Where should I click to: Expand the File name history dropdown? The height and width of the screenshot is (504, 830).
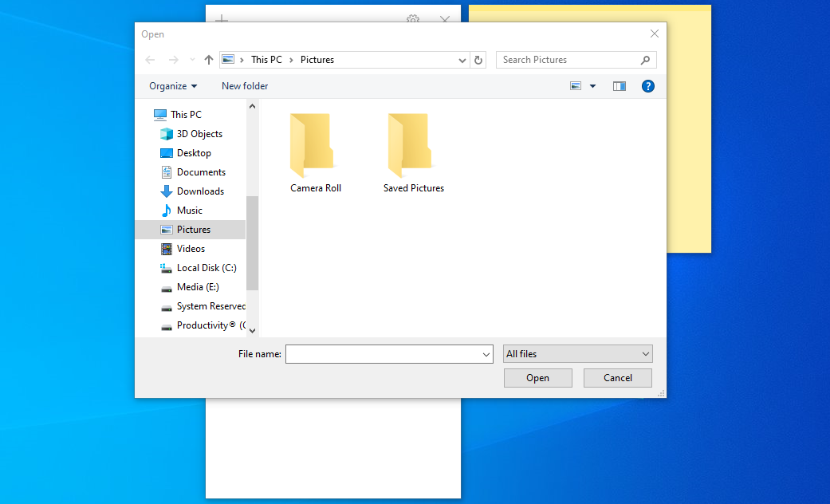coord(486,354)
